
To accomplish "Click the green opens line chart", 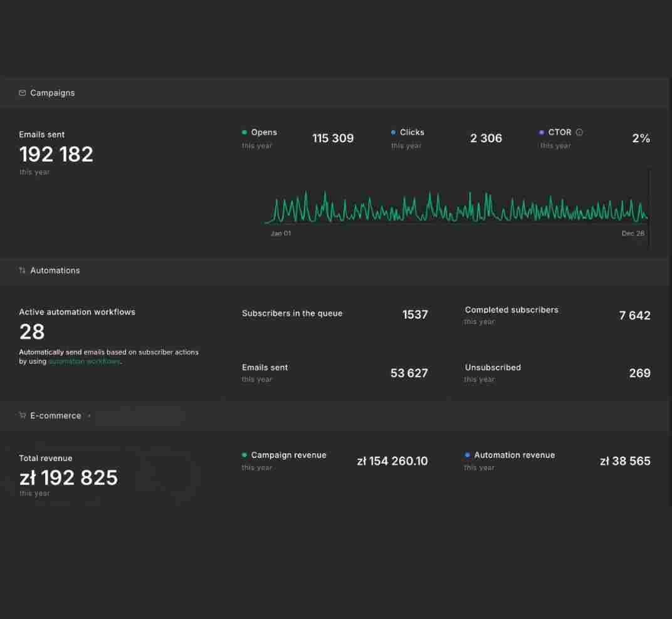I will [x=456, y=207].
